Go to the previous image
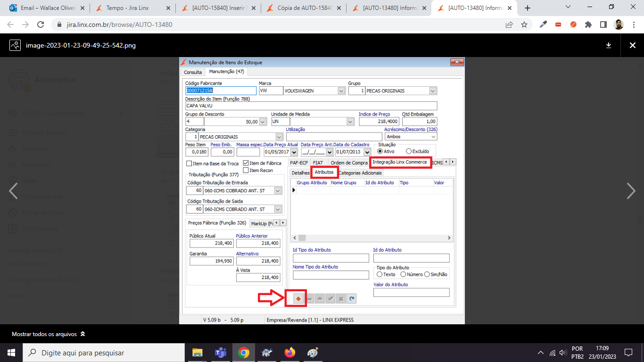644x362 pixels. [13, 190]
